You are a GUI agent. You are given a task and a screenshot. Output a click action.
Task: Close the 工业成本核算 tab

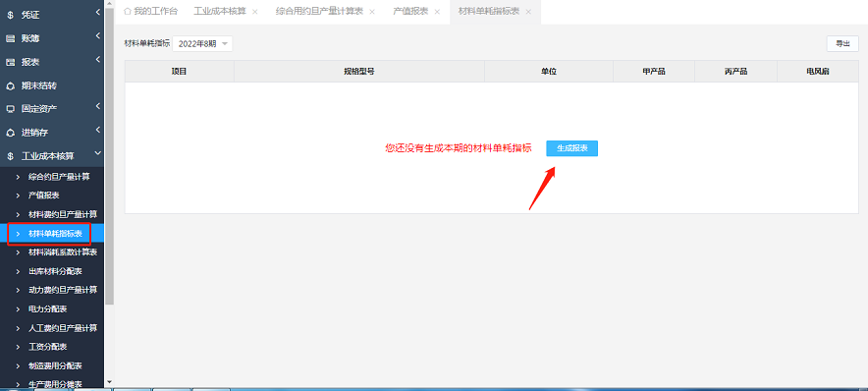(x=254, y=12)
